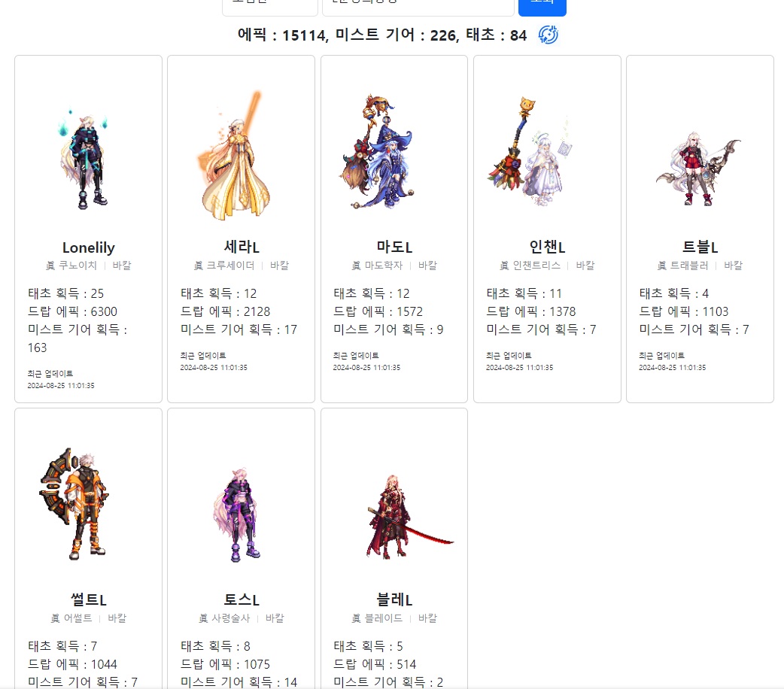Click the search text input field

(418, 6)
